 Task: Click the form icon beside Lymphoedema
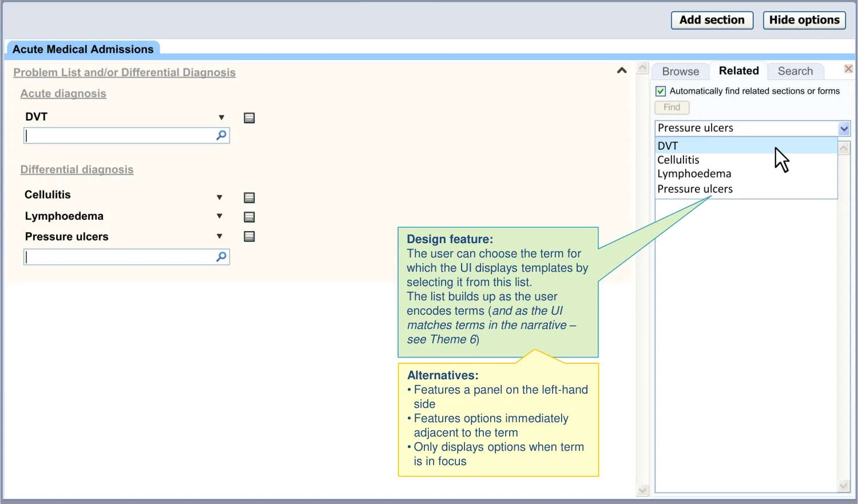[x=249, y=217]
